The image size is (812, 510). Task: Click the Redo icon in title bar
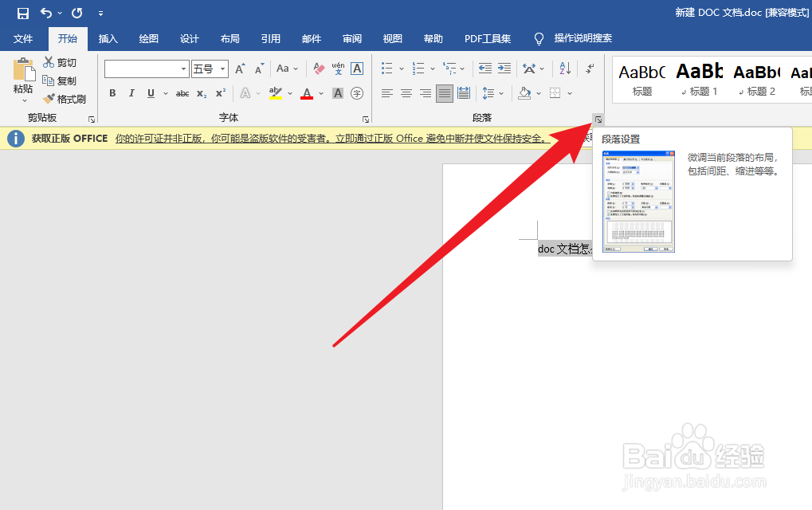click(76, 13)
